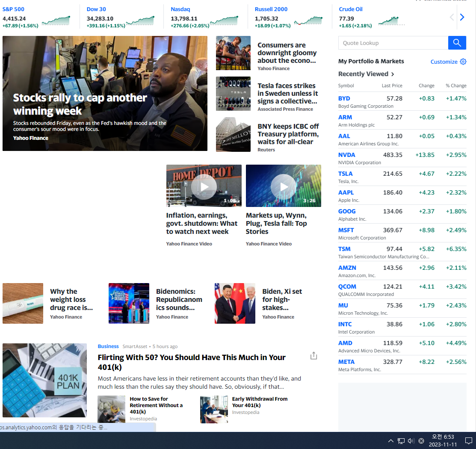Open the QCOM ticker symbol

pyautogui.click(x=347, y=287)
